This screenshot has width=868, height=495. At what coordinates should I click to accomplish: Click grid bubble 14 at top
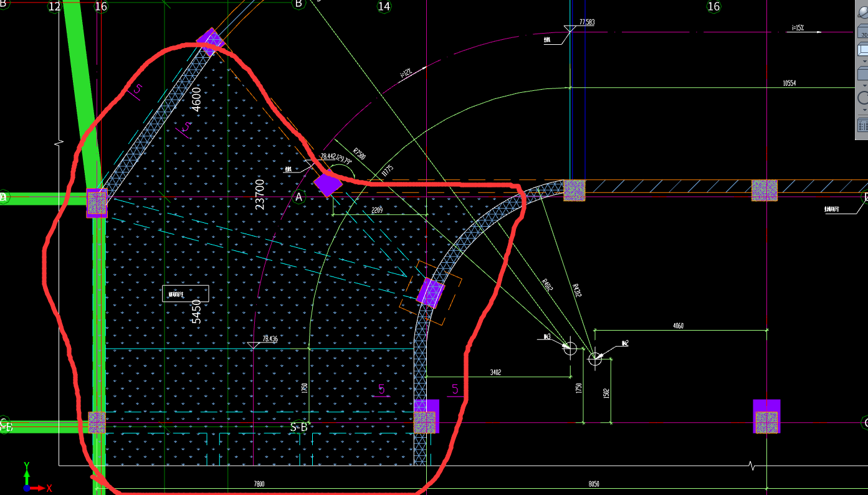tap(384, 6)
